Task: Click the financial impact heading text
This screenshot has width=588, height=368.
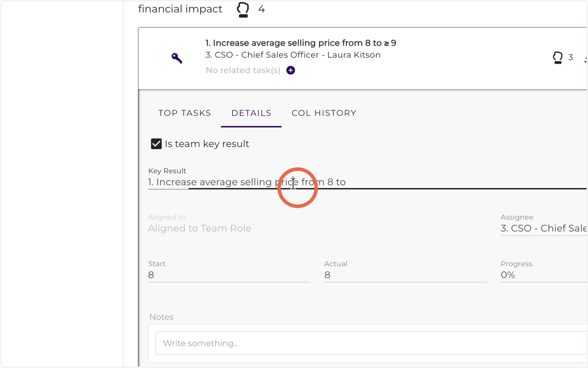Action: click(180, 9)
